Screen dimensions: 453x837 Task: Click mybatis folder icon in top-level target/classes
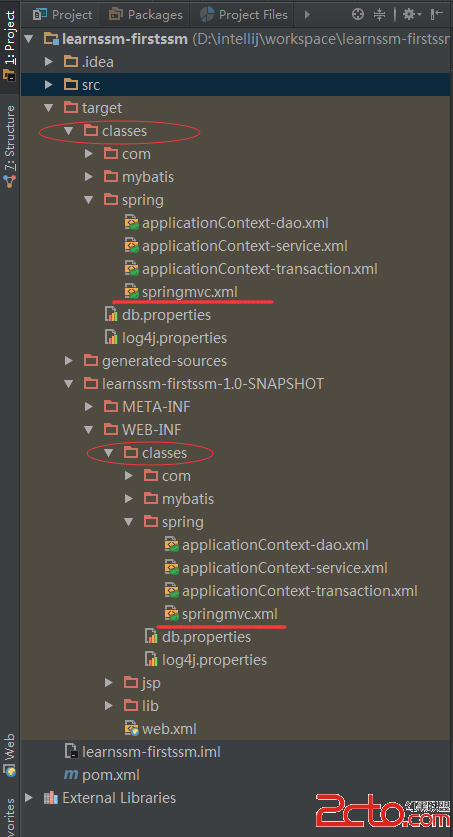(x=111, y=176)
